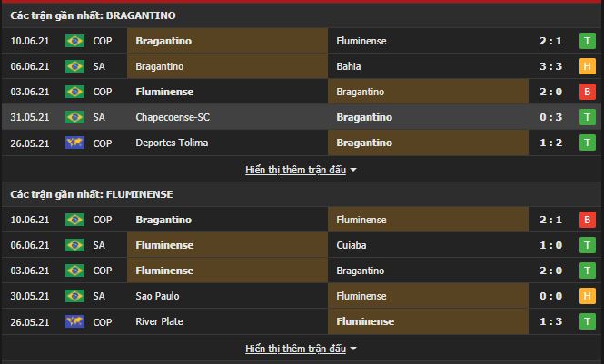Click flag icon beside Chapecoense-SC match
Image resolution: width=604 pixels, height=364 pixels.
point(74,117)
